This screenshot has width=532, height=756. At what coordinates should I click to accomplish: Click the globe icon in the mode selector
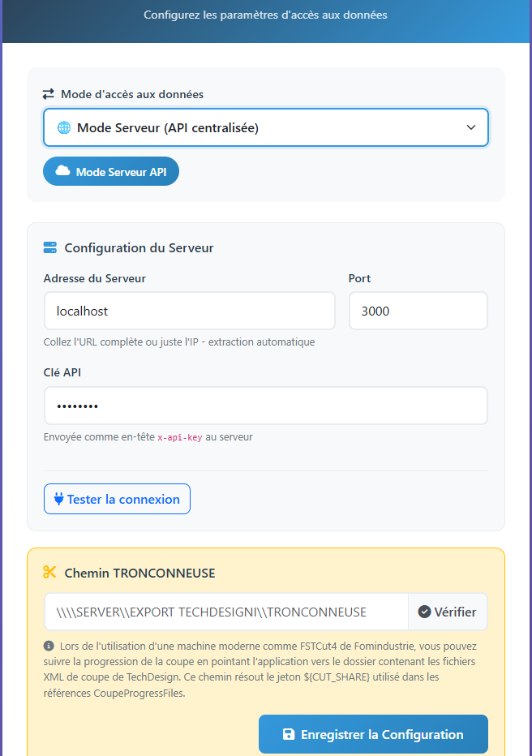pos(63,127)
